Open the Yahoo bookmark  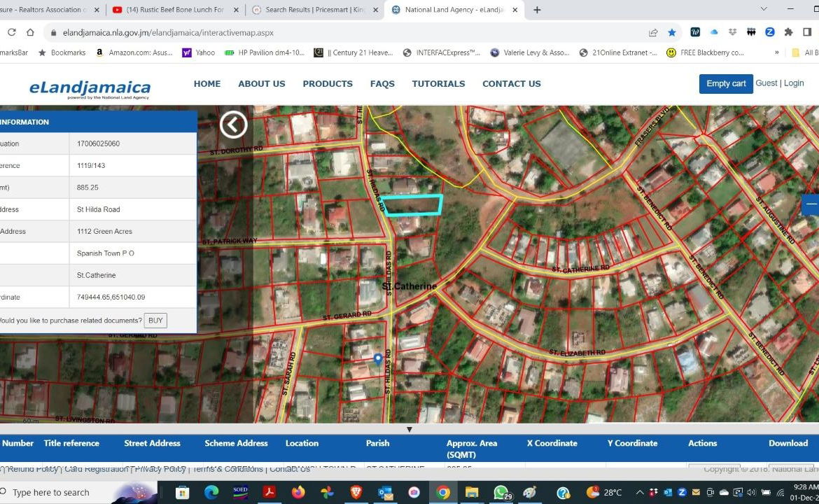[x=199, y=52]
